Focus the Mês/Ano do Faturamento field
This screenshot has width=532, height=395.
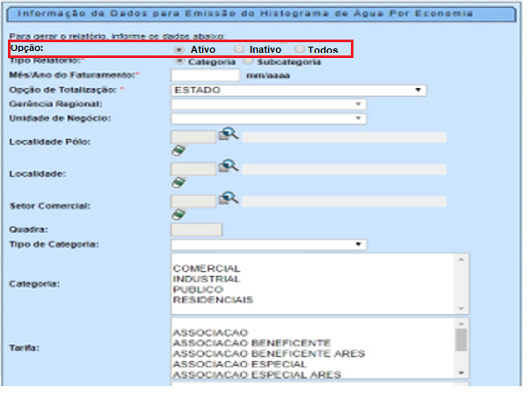206,76
